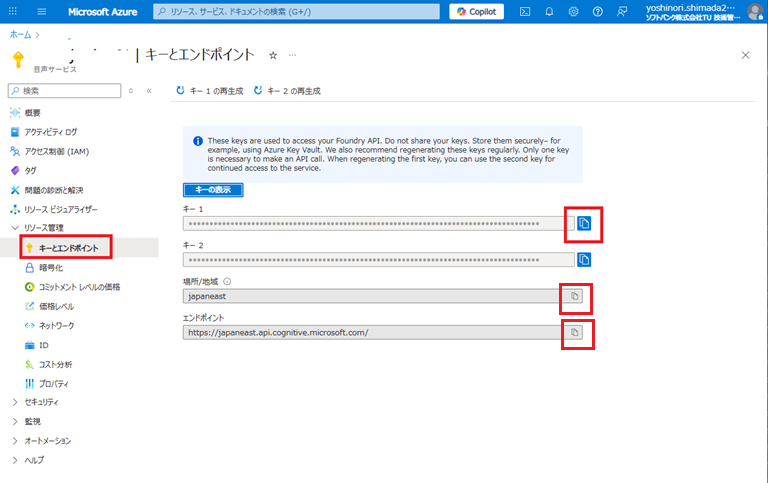Click the キーの表示 button
The image size is (768, 483).
[213, 189]
